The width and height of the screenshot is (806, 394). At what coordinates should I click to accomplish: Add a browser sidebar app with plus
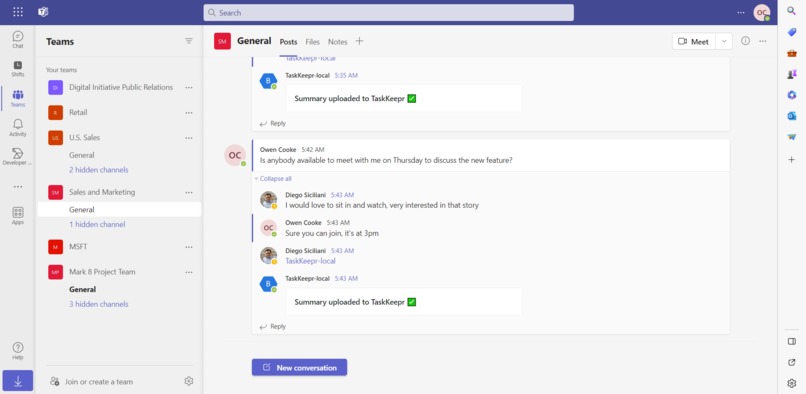pyautogui.click(x=792, y=160)
